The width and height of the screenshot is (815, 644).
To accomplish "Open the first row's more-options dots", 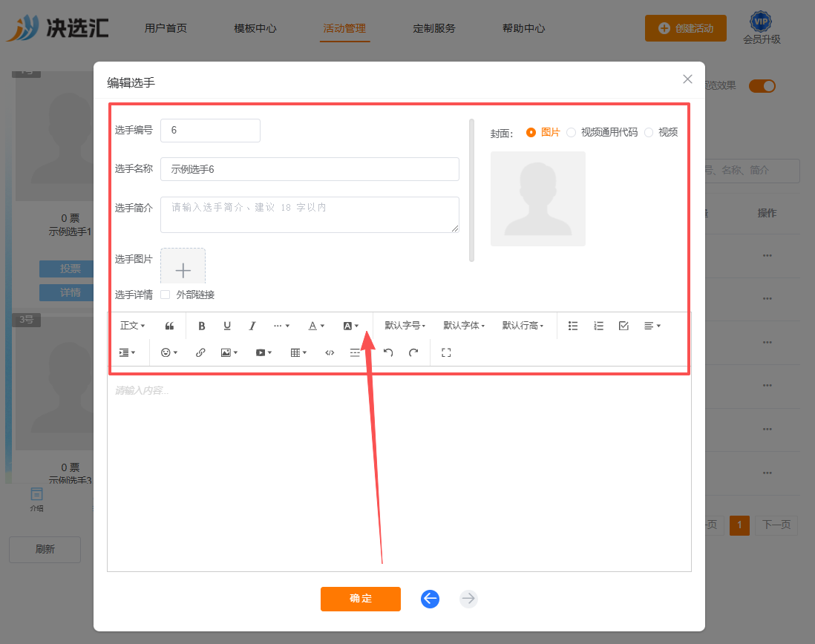I will [x=767, y=255].
